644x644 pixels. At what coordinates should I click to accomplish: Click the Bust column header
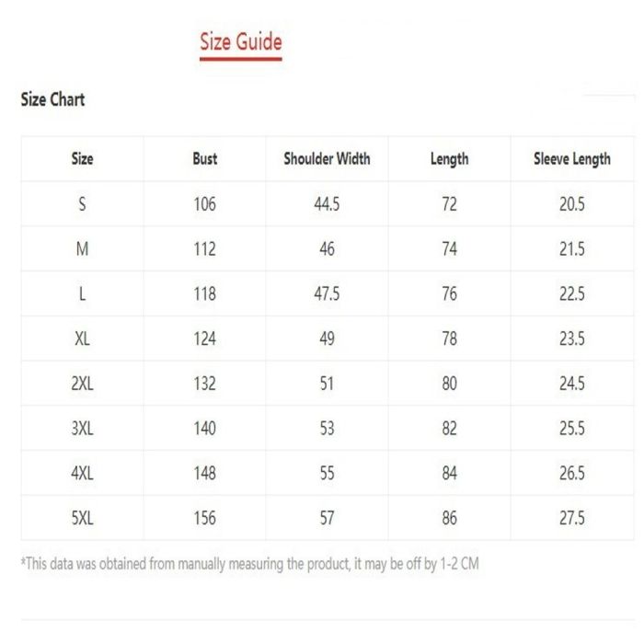(x=205, y=159)
